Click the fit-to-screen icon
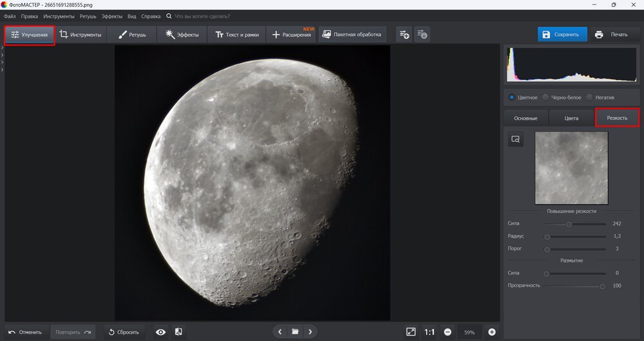The height and width of the screenshot is (341, 644). (411, 332)
